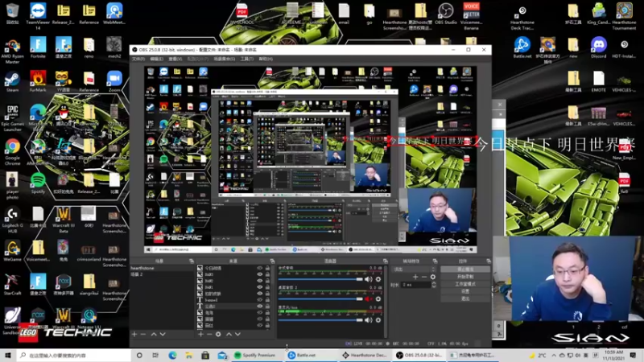The image size is (644, 362).
Task: Click the Windows taskbar search box
Action: [x=73, y=355]
